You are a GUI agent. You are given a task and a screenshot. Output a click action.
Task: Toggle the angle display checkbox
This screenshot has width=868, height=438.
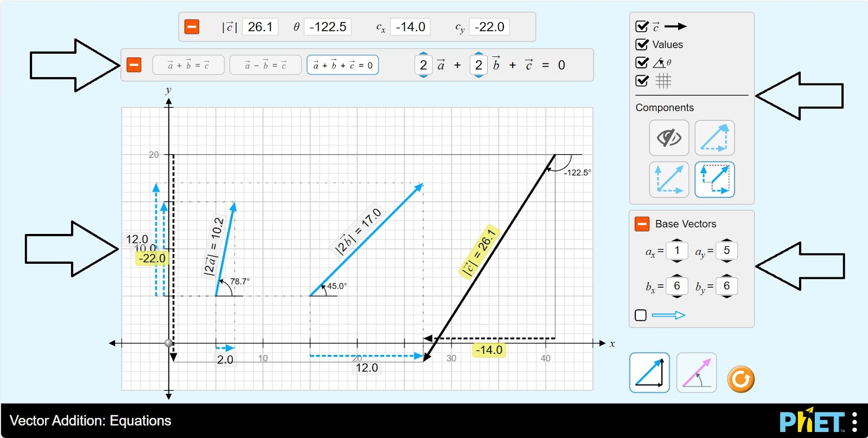(x=642, y=62)
